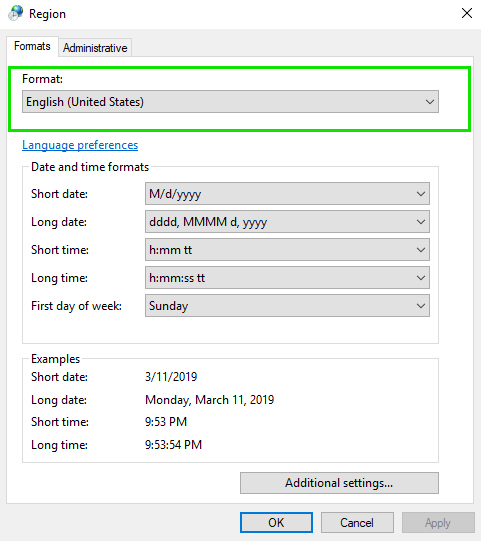Click the Region globe icon in title bar

[x=16, y=13]
